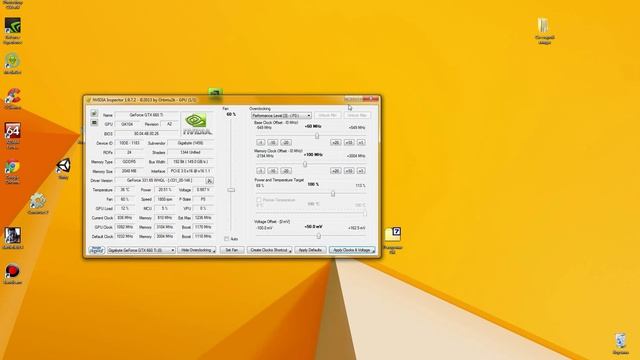Open the Recycle Bin on desktop
This screenshot has width=640, height=360.
pos(620,344)
